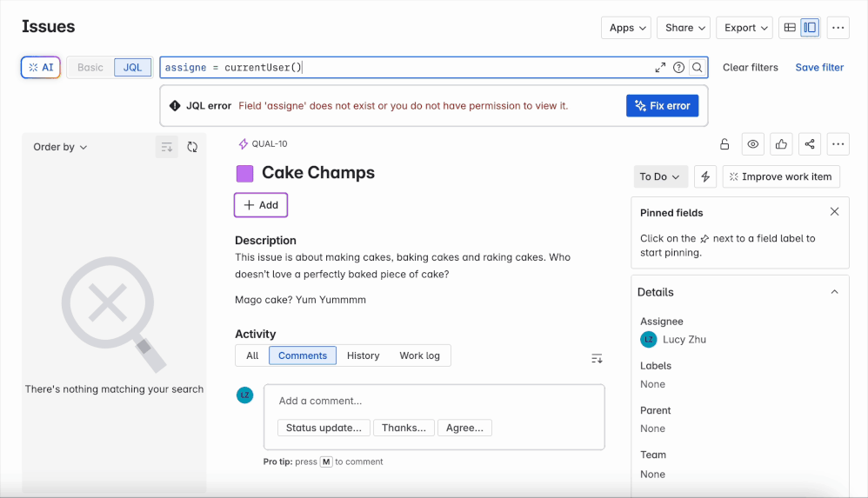Open the Share dropdown
This screenshot has height=498, width=868.
[684, 28]
